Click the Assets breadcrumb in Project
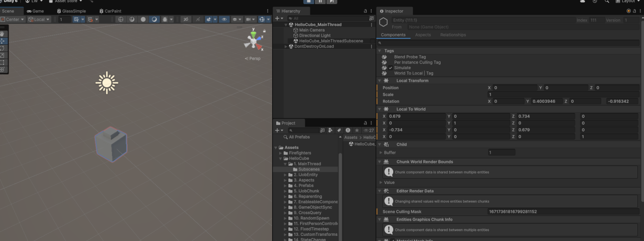This screenshot has width=644, height=241. coord(350,138)
